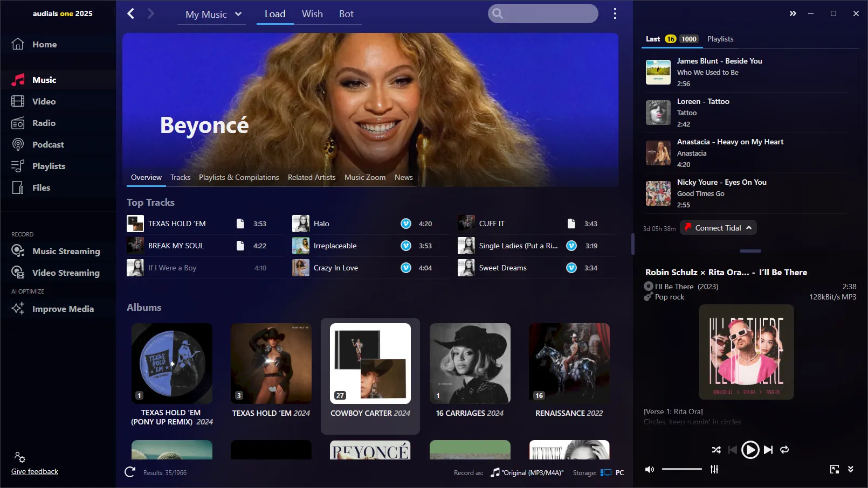Click source icon beside Sweet Dreams

[x=571, y=268]
